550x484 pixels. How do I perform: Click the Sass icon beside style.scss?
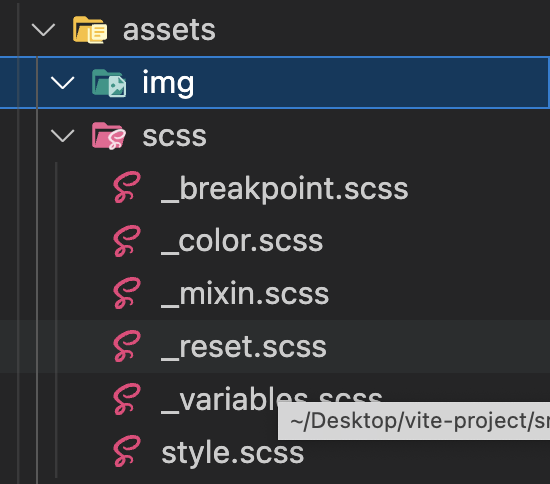tap(127, 452)
